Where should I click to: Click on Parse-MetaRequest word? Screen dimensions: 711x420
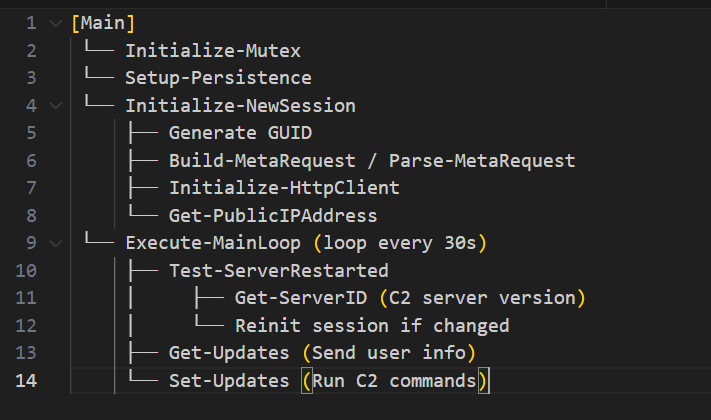point(482,161)
